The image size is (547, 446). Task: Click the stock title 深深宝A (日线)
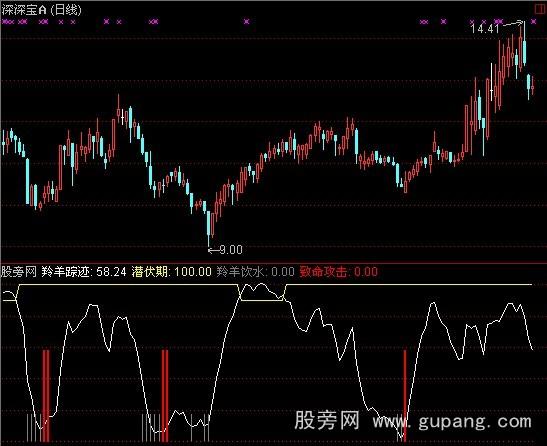click(x=42, y=9)
